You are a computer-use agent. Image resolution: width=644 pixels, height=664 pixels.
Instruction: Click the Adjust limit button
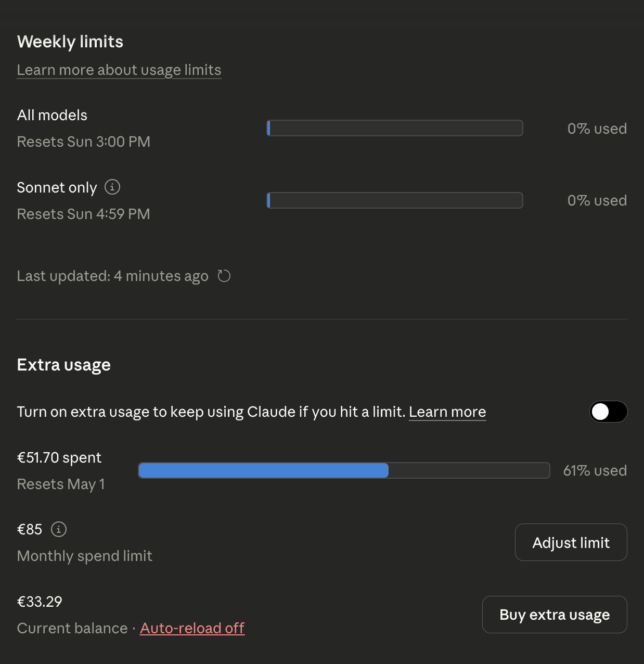click(571, 542)
